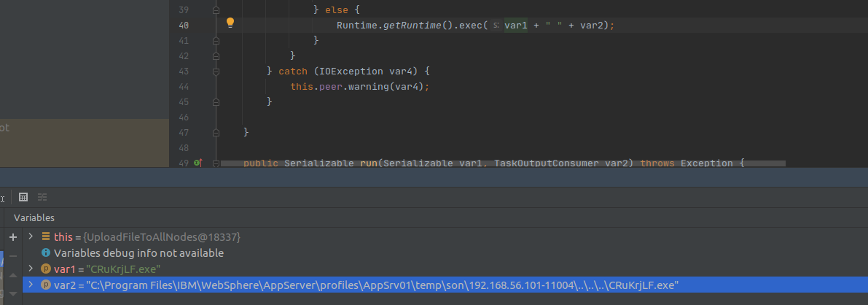Add a new watch with plus icon
The image size is (868, 305).
pos(13,237)
